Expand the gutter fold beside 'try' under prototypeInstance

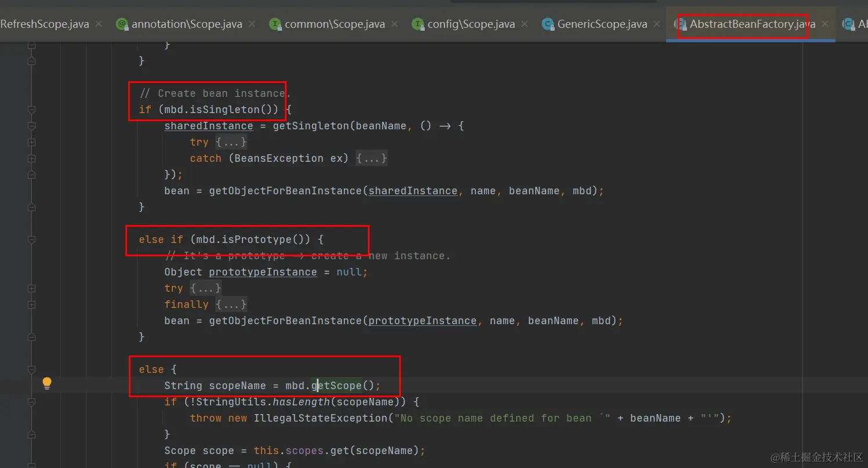32,288
